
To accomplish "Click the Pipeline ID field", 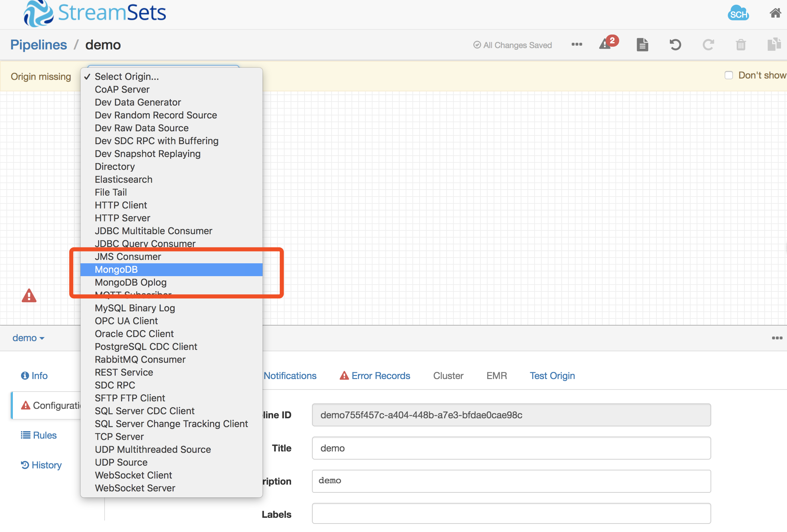I will [x=511, y=415].
